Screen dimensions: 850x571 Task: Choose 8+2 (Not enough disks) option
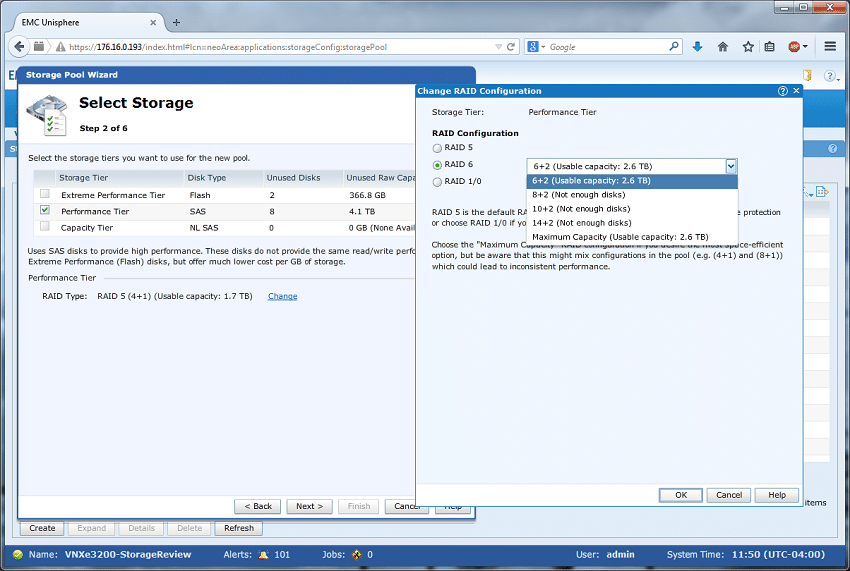(x=632, y=195)
